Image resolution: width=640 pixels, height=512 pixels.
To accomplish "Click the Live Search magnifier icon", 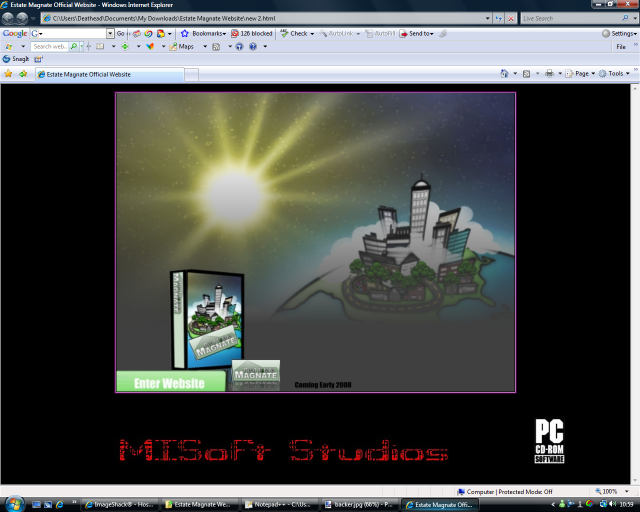I will (625, 18).
